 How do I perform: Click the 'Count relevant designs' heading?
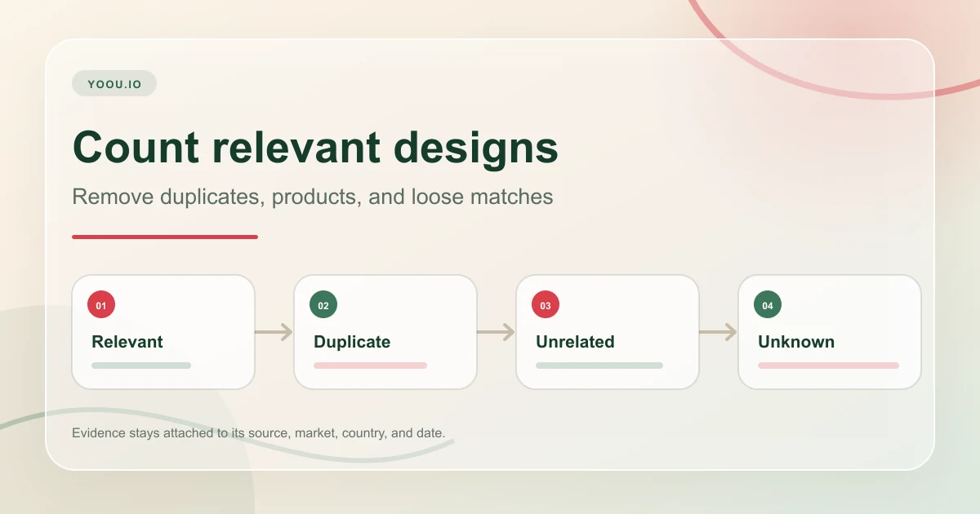pos(315,148)
